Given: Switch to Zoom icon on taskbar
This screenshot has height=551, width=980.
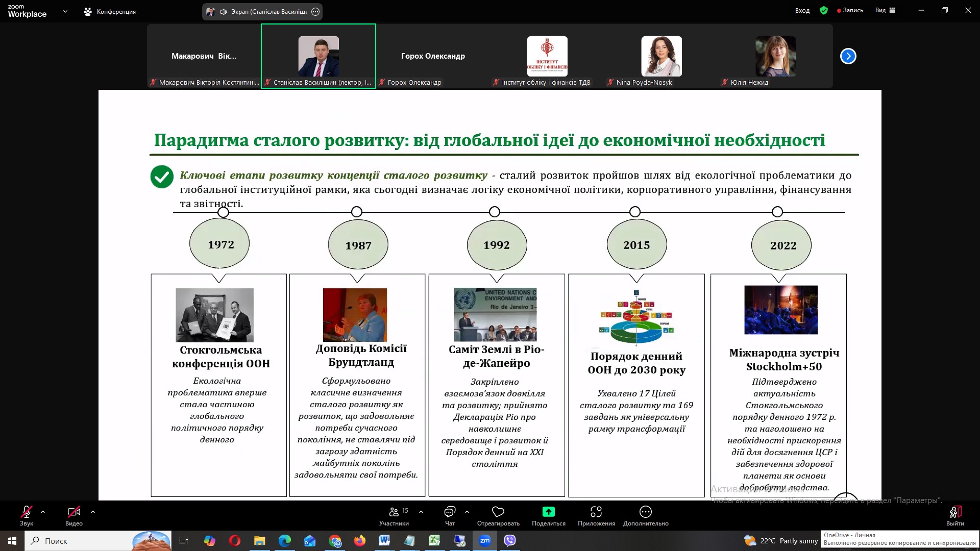Looking at the screenshot, I should (x=484, y=541).
